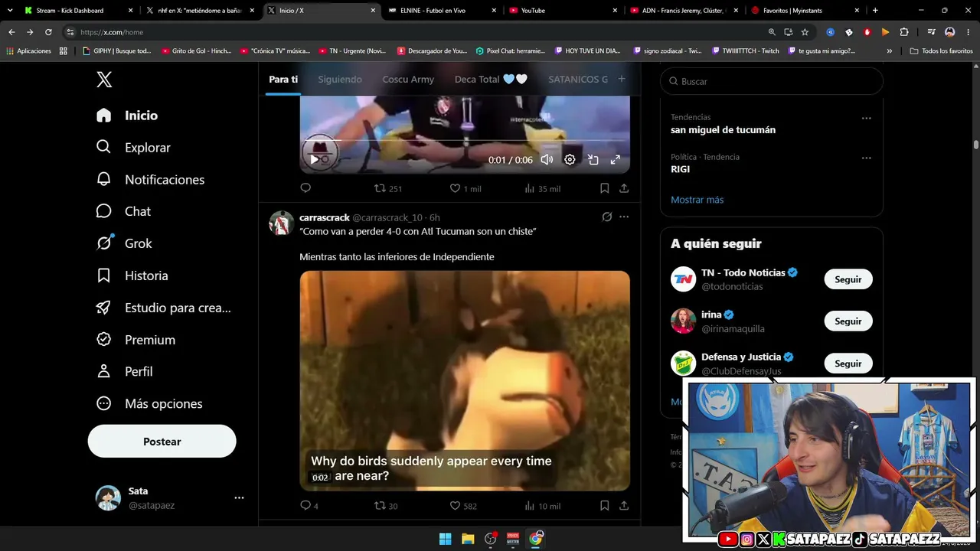Bookmark the first video post
980x551 pixels.
click(604, 188)
